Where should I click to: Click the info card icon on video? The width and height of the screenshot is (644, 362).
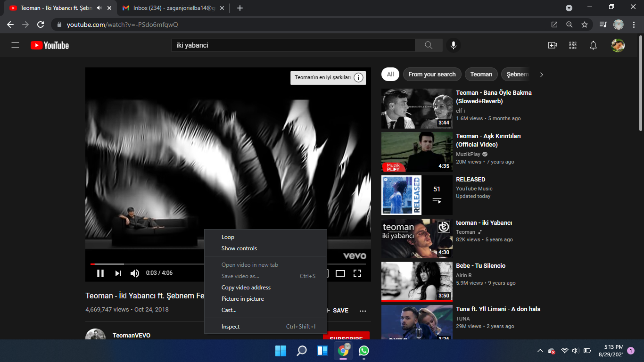[358, 78]
